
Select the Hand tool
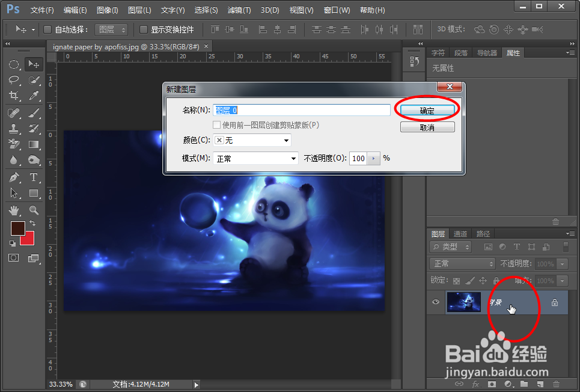(x=14, y=210)
